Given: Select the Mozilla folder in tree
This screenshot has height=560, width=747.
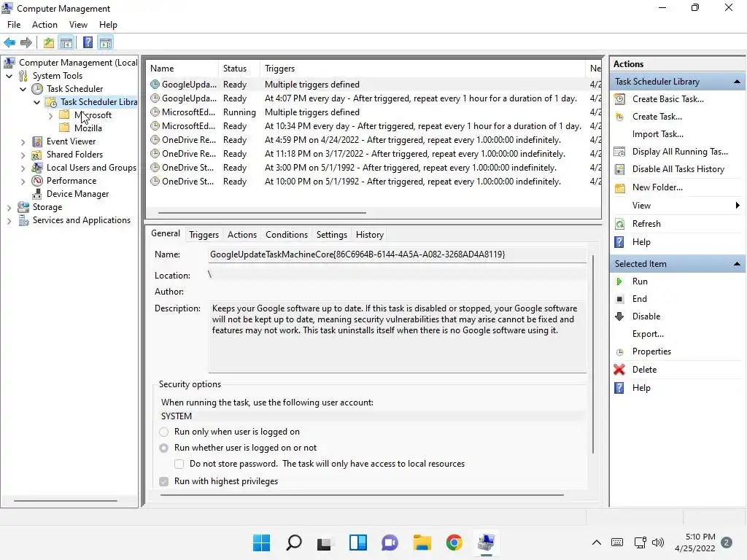Looking at the screenshot, I should (x=88, y=128).
